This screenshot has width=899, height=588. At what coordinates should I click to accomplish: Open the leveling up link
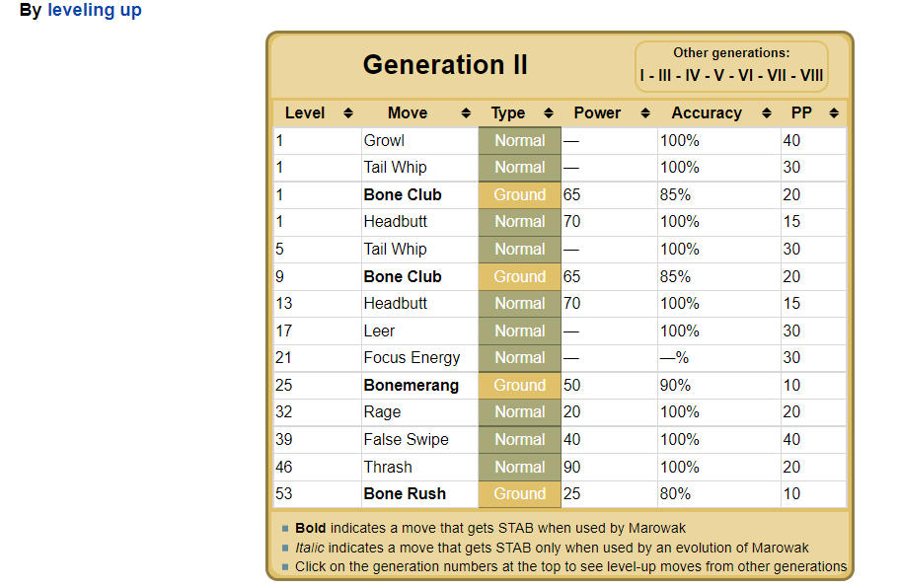pyautogui.click(x=94, y=10)
